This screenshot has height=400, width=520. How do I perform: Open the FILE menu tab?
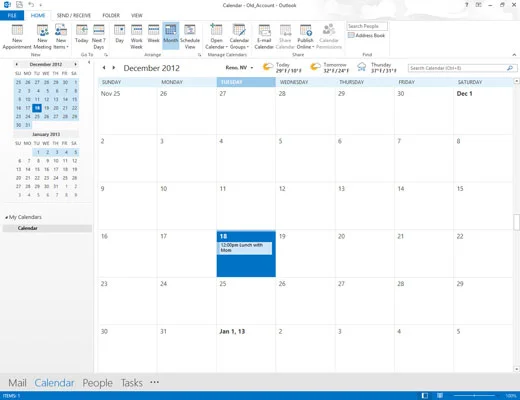[x=12, y=15]
